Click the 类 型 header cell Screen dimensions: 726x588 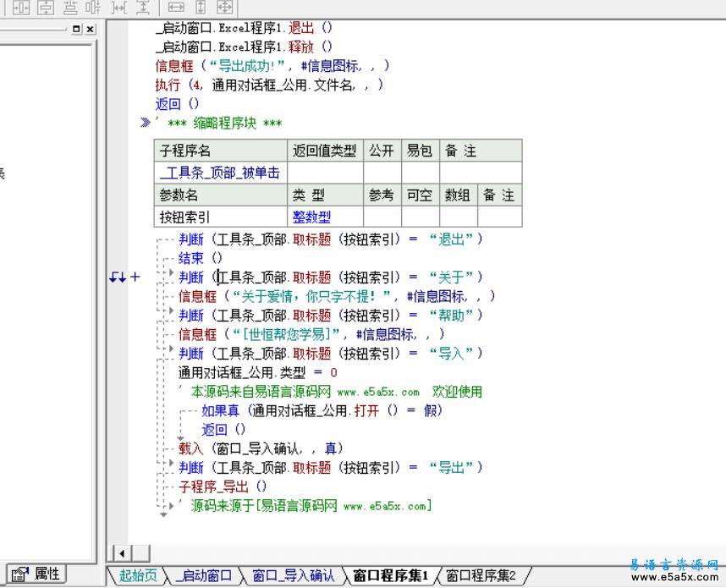coord(326,195)
